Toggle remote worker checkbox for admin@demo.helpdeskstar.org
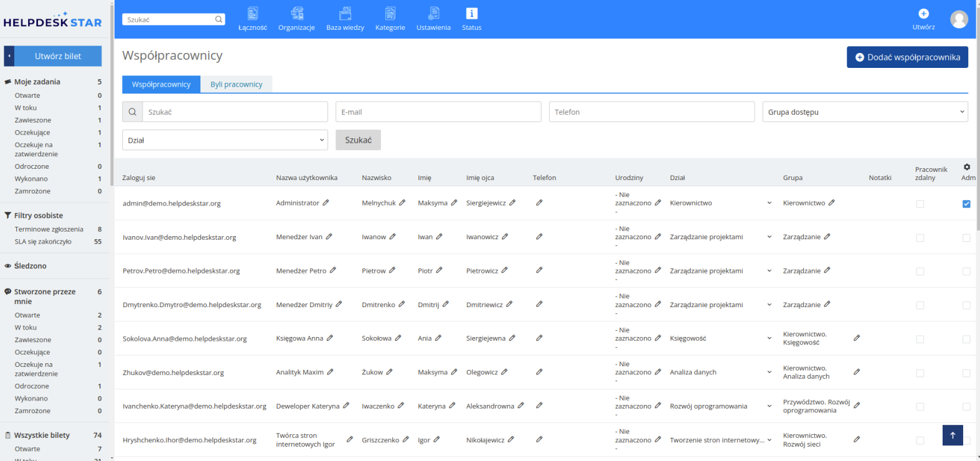Screen dimensions: 980x461 click(920, 204)
